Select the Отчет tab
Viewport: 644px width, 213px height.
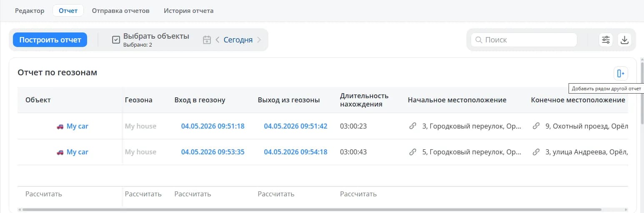point(68,11)
